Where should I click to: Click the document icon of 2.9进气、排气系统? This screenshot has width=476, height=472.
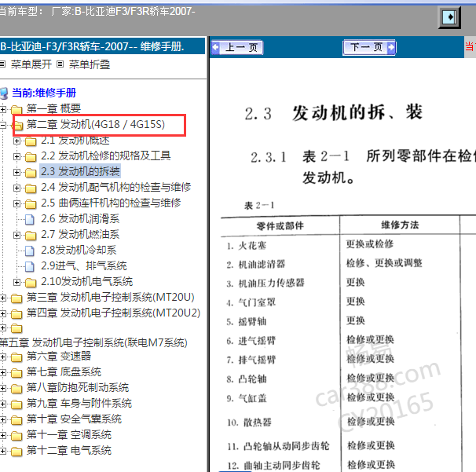(29, 266)
